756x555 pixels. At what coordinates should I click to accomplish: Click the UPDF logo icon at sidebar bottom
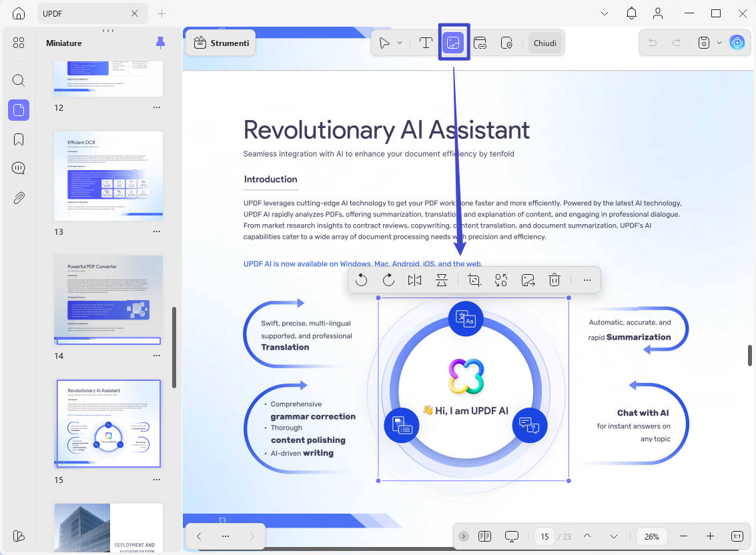pos(18,536)
